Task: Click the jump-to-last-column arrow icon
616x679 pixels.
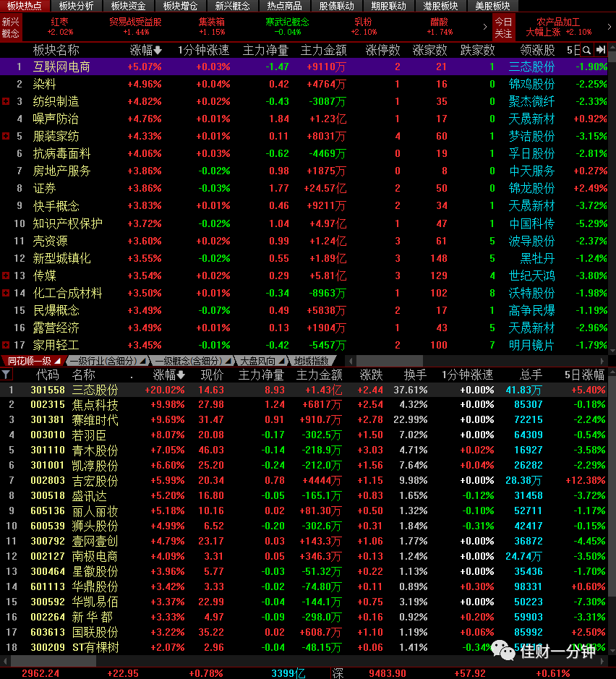Action: [x=600, y=50]
